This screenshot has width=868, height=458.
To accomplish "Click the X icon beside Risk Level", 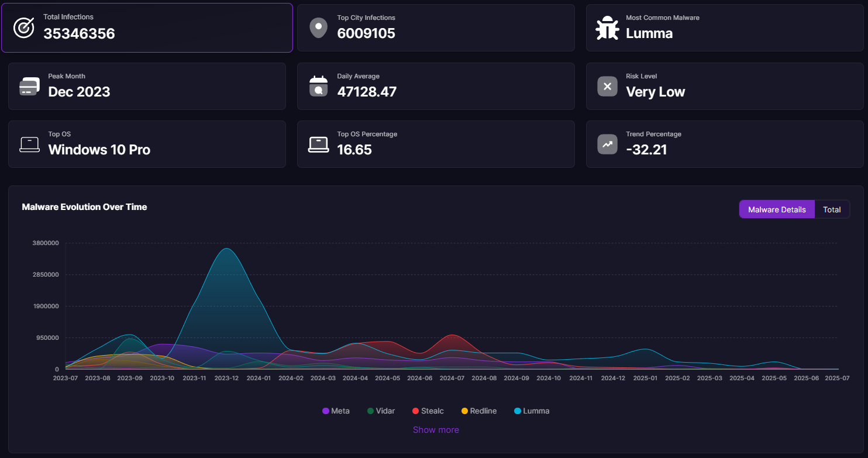I will click(607, 86).
